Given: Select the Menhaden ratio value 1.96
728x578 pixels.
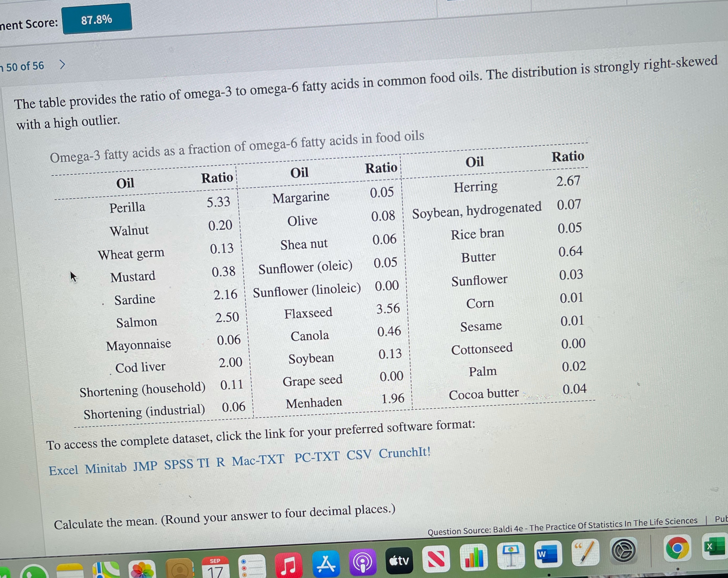Looking at the screenshot, I should [x=393, y=399].
